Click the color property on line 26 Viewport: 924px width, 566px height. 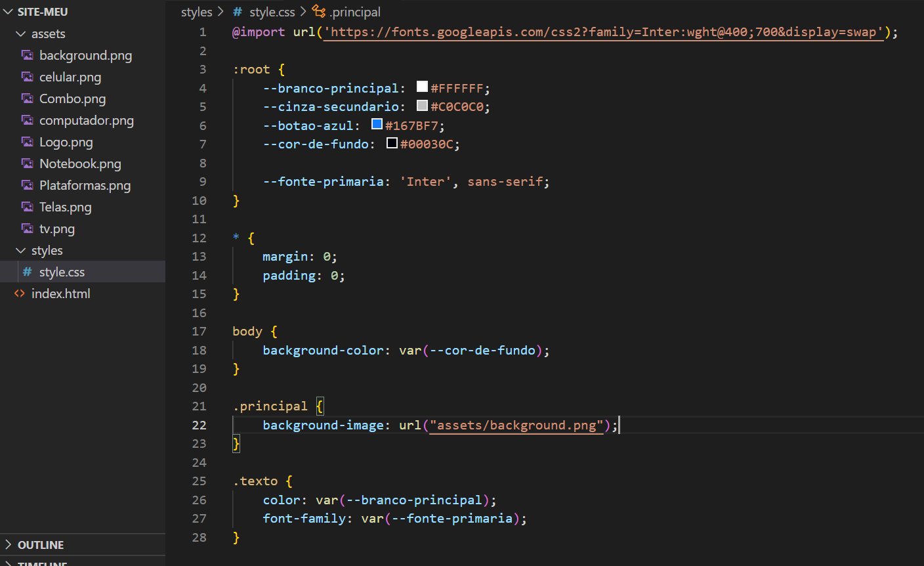pyautogui.click(x=282, y=500)
